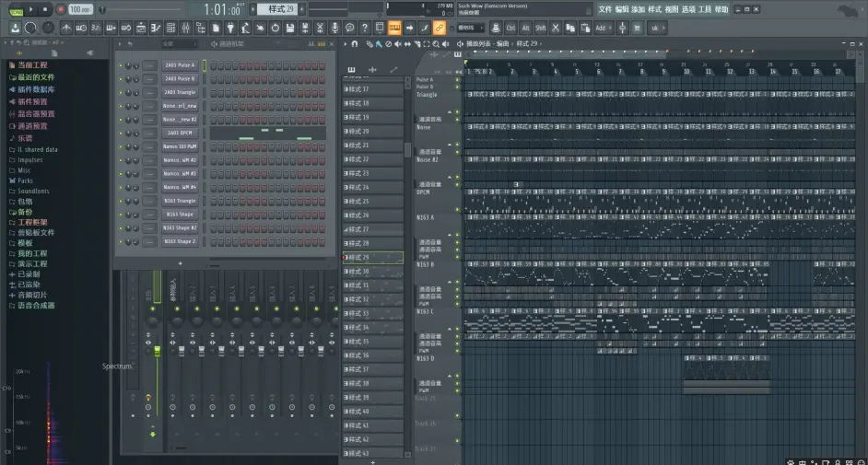This screenshot has width=868, height=465.
Task: Click the orange link icon in the toolbar
Action: tap(439, 28)
